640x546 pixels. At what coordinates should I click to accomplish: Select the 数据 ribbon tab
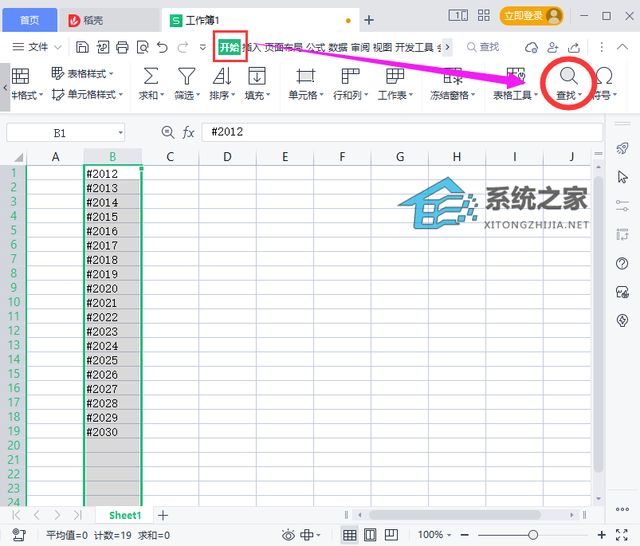coord(338,47)
